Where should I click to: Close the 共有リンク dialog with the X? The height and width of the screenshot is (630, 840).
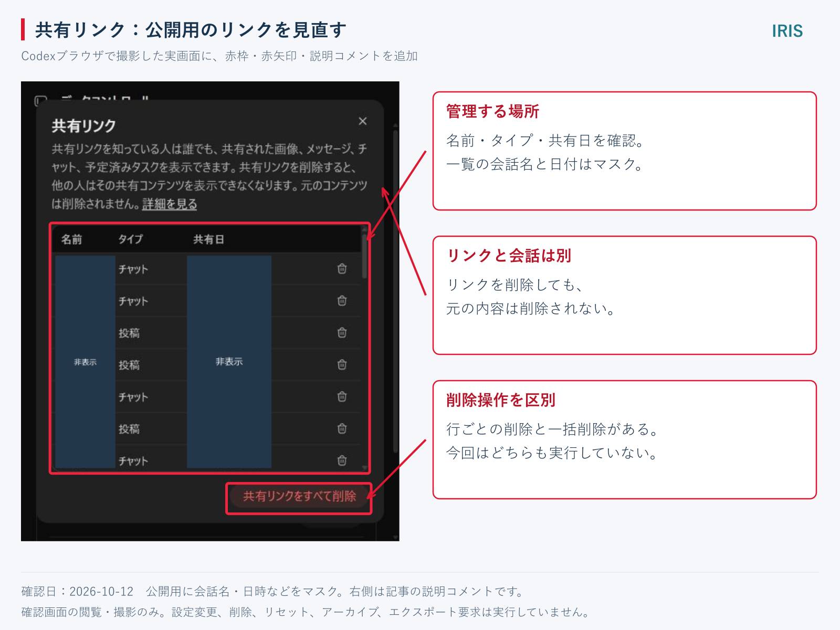point(362,121)
